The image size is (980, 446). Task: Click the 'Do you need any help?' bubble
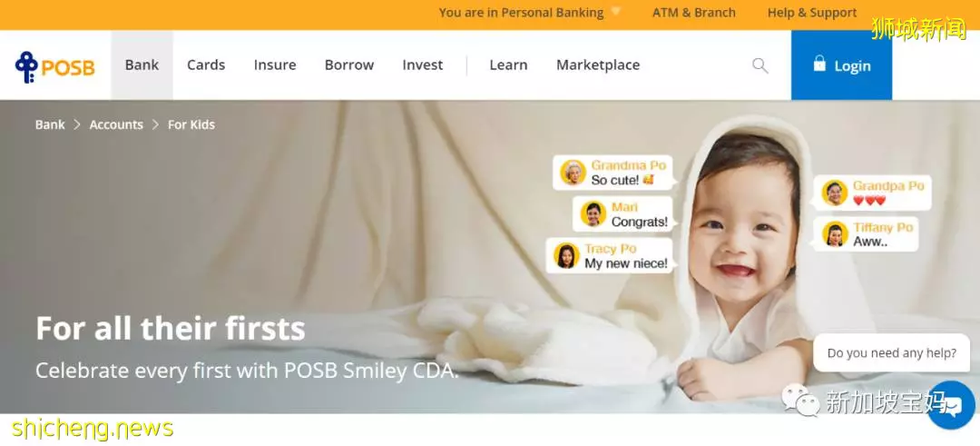(892, 352)
